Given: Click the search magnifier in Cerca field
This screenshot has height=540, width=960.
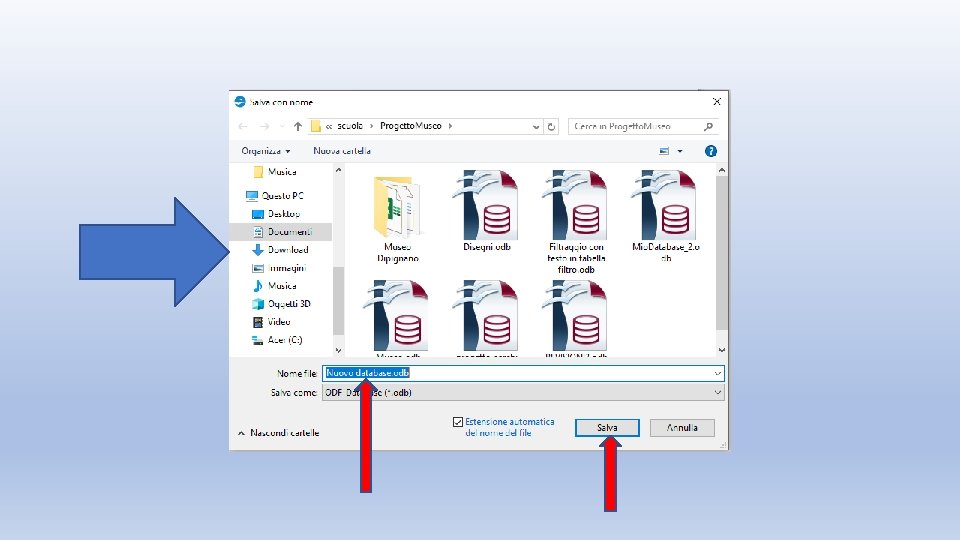Looking at the screenshot, I should click(x=708, y=126).
